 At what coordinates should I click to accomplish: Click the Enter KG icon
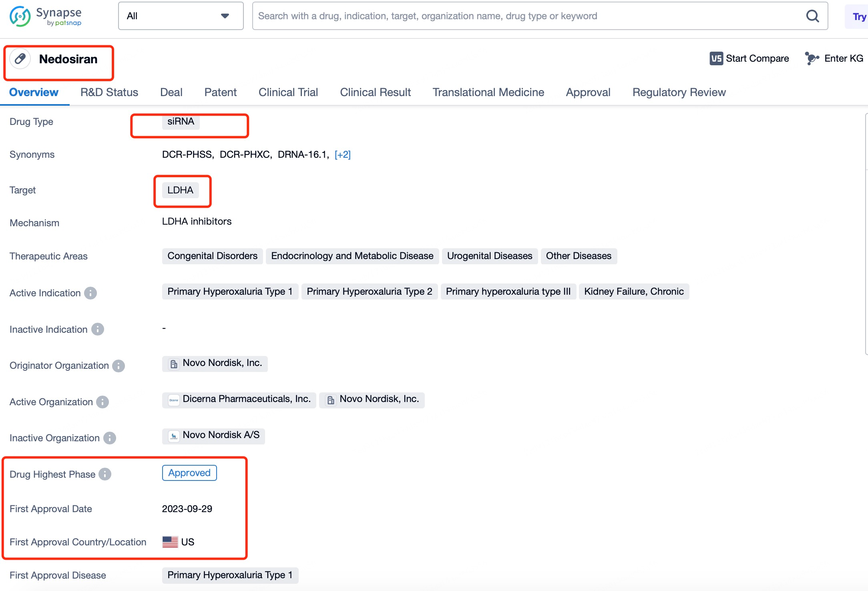click(x=811, y=59)
